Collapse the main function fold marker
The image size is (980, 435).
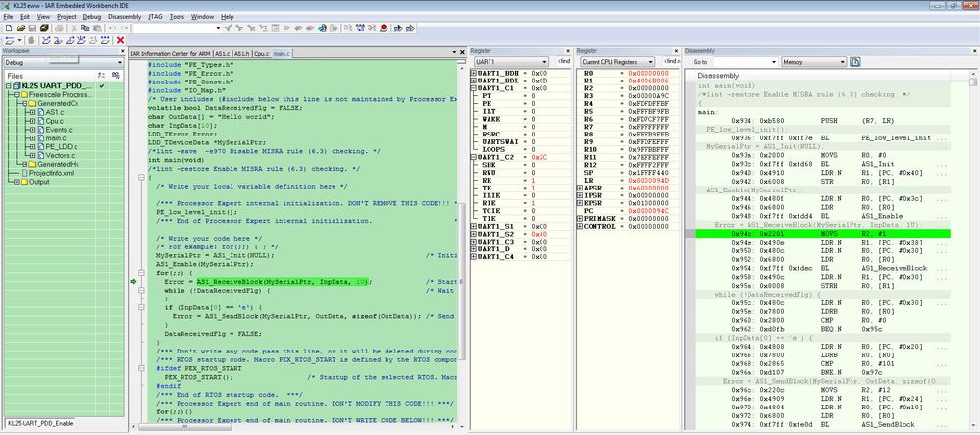[x=141, y=177]
